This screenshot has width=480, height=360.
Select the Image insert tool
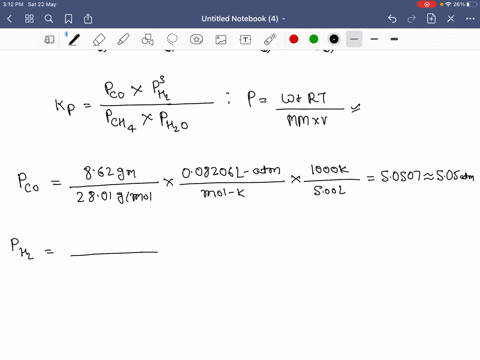(x=221, y=40)
